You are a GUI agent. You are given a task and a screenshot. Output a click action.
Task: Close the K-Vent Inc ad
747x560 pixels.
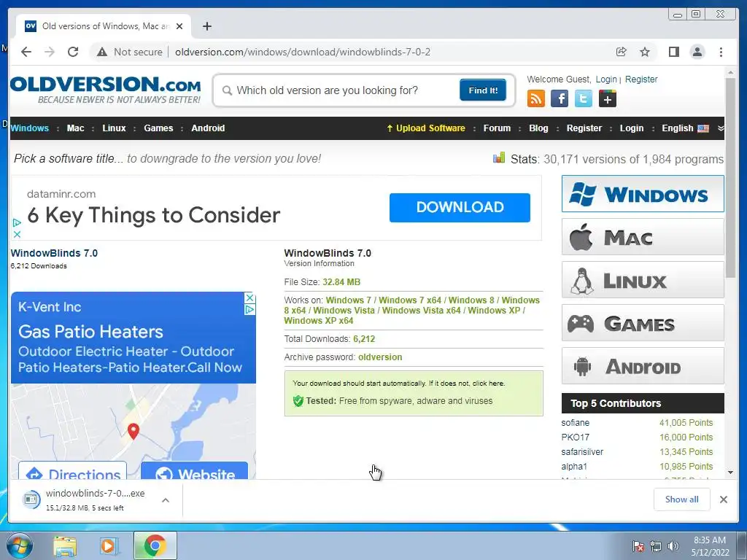click(x=249, y=298)
